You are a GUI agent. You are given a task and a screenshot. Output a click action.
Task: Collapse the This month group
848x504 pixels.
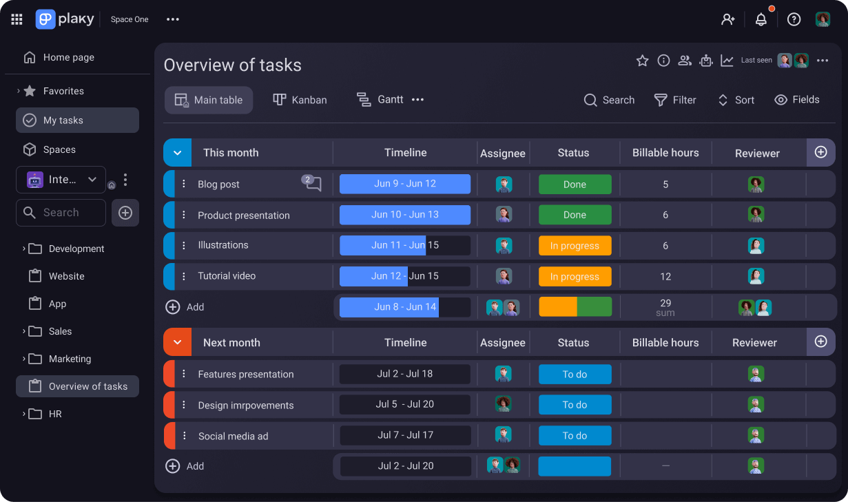(177, 152)
